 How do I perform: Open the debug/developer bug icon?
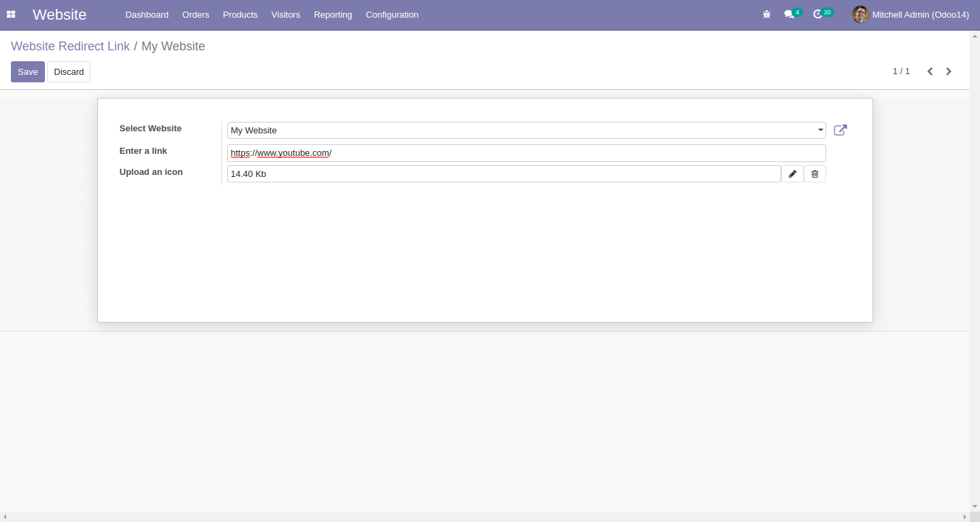click(766, 14)
